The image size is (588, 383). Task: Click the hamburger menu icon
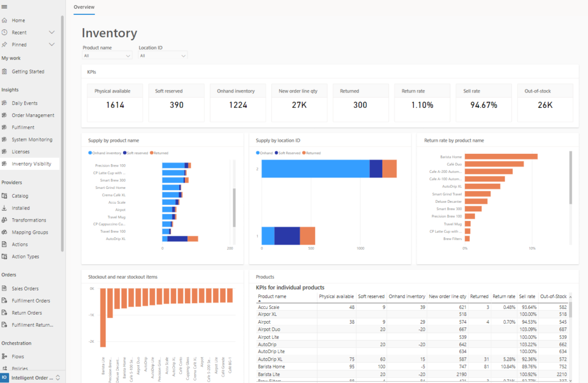pos(5,6)
